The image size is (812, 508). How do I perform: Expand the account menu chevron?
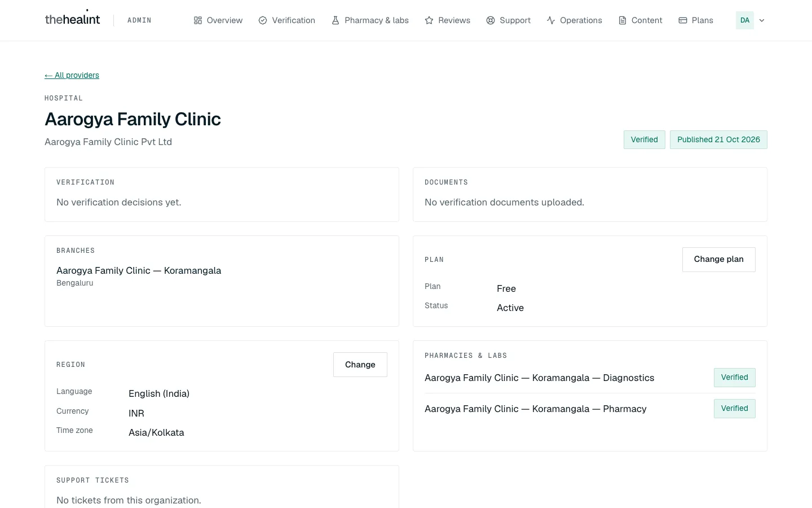(762, 20)
